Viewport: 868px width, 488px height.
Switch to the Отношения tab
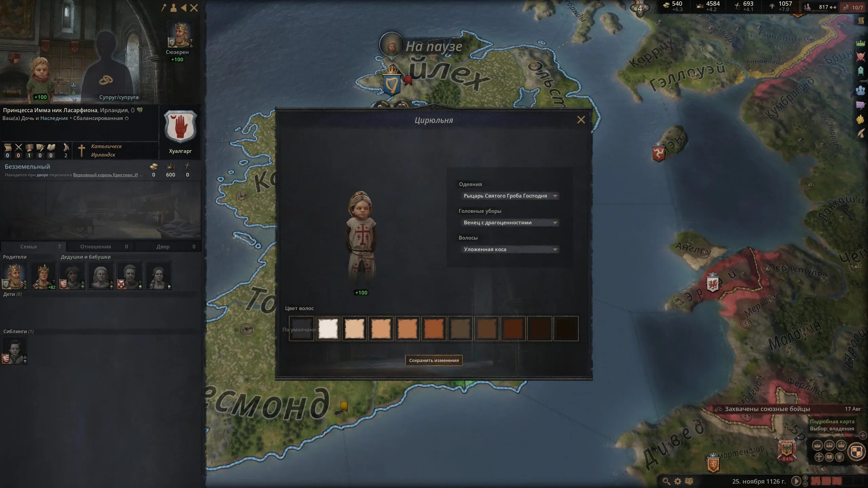click(x=100, y=247)
